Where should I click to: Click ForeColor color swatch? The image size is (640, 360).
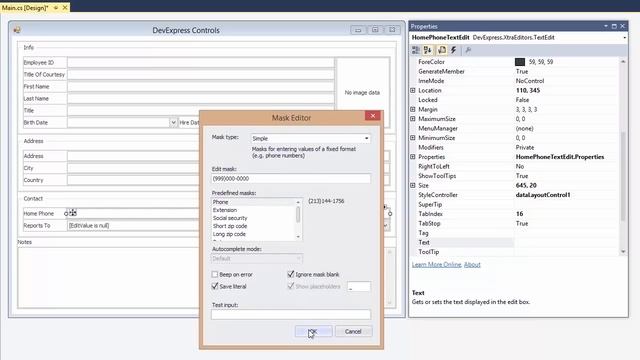click(x=520, y=62)
